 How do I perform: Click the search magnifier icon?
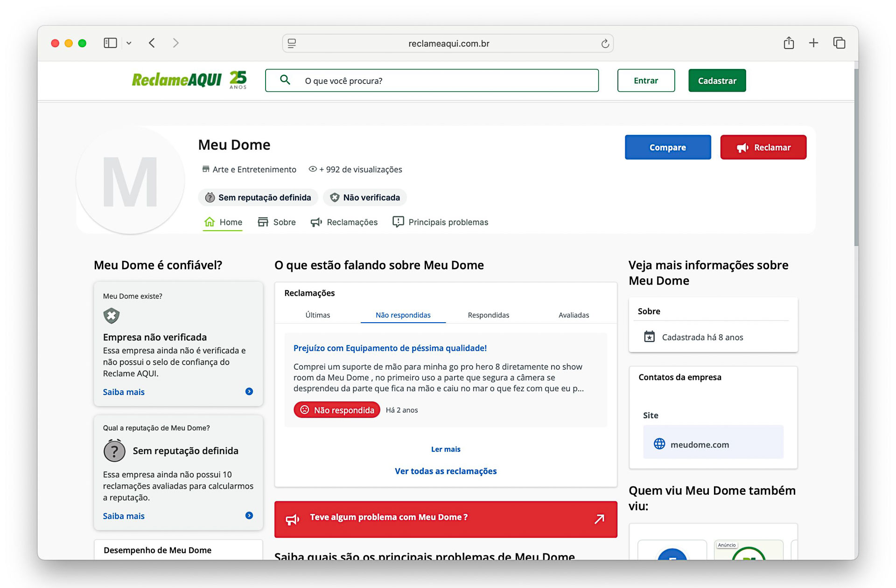285,80
